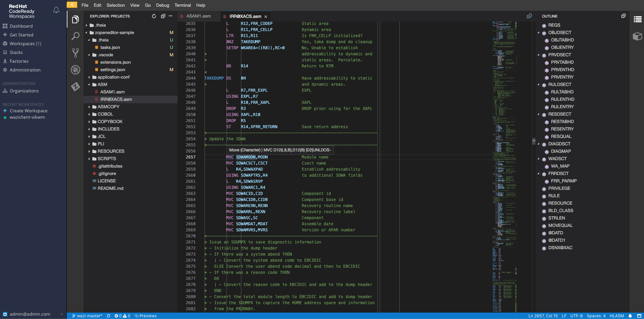The height and width of the screenshot is (319, 644).
Task: Switch to the ASAM1.asm tab
Action: coord(198,16)
